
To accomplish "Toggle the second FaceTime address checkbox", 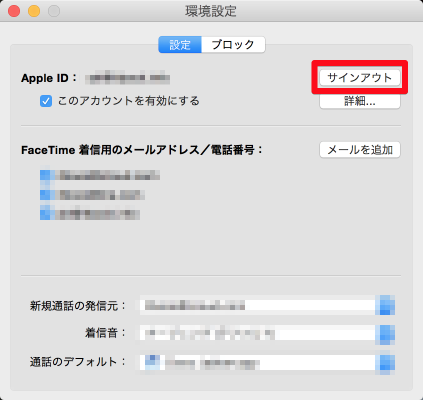I will pos(45,195).
